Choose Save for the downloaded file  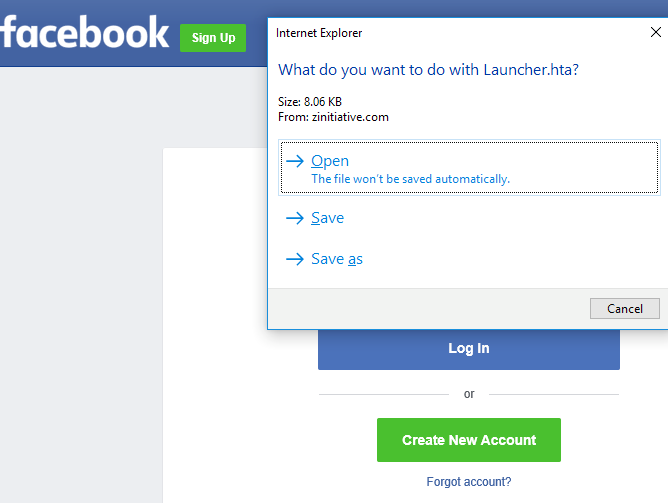[327, 218]
